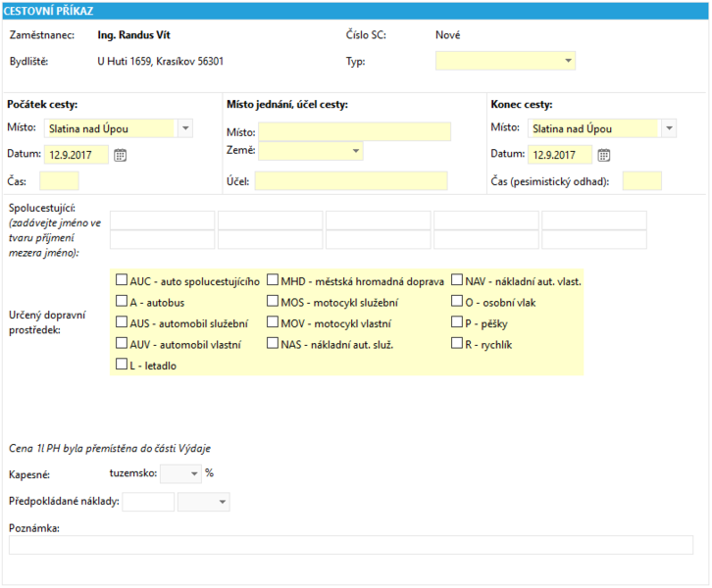Click start Datum field 12.9.2017
The image size is (712, 588).
76,155
